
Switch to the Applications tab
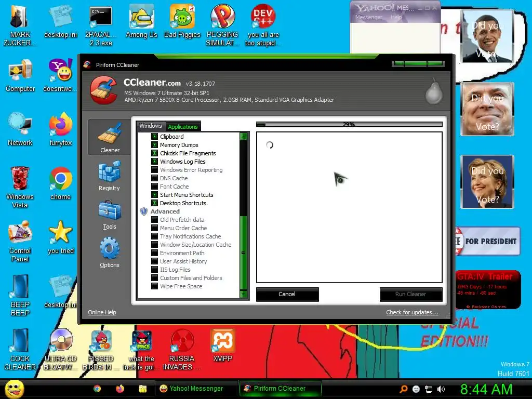click(183, 127)
